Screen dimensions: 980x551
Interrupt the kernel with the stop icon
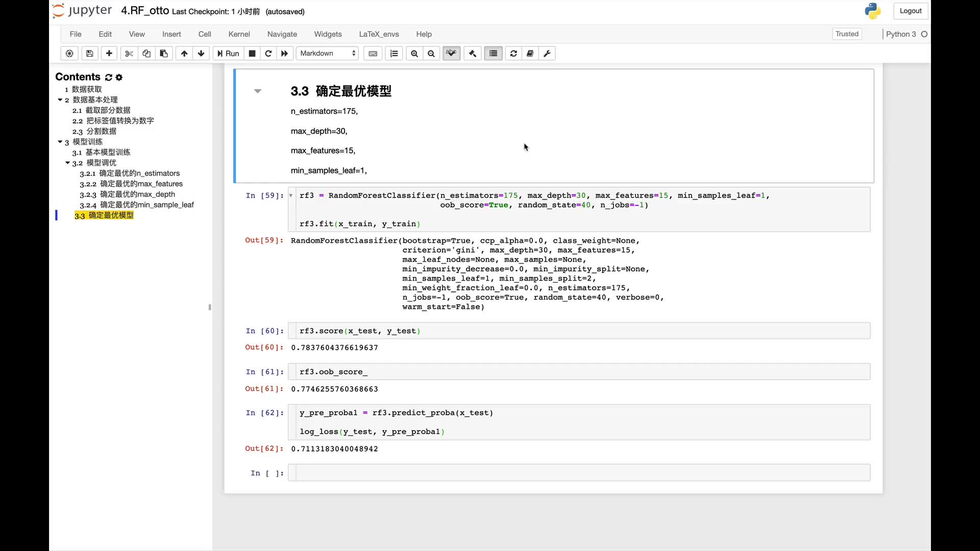[x=252, y=54]
